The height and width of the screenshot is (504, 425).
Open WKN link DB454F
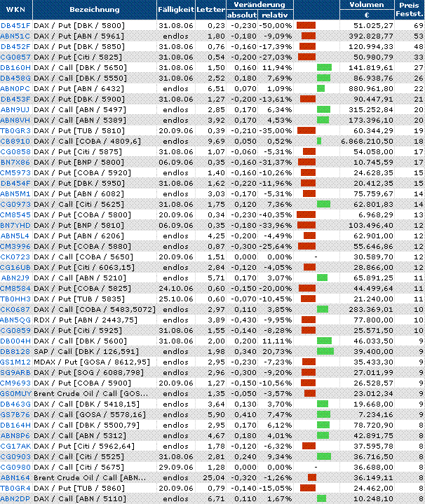(x=15, y=183)
